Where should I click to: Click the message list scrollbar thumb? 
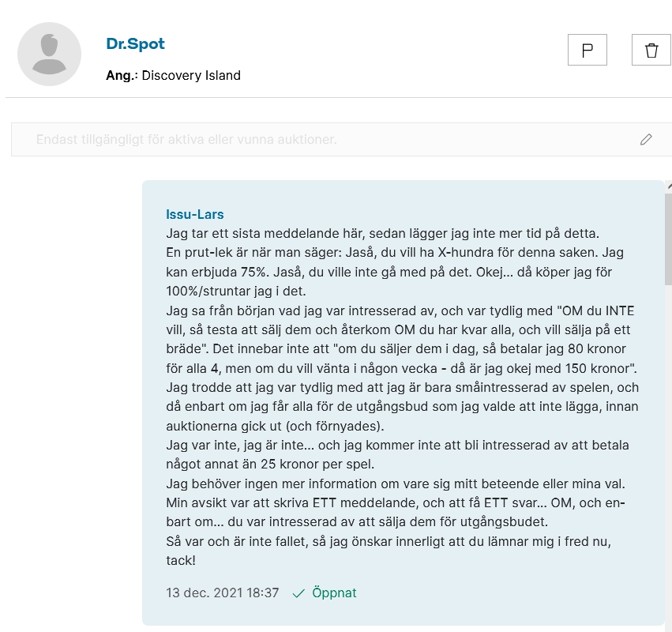coord(669,238)
